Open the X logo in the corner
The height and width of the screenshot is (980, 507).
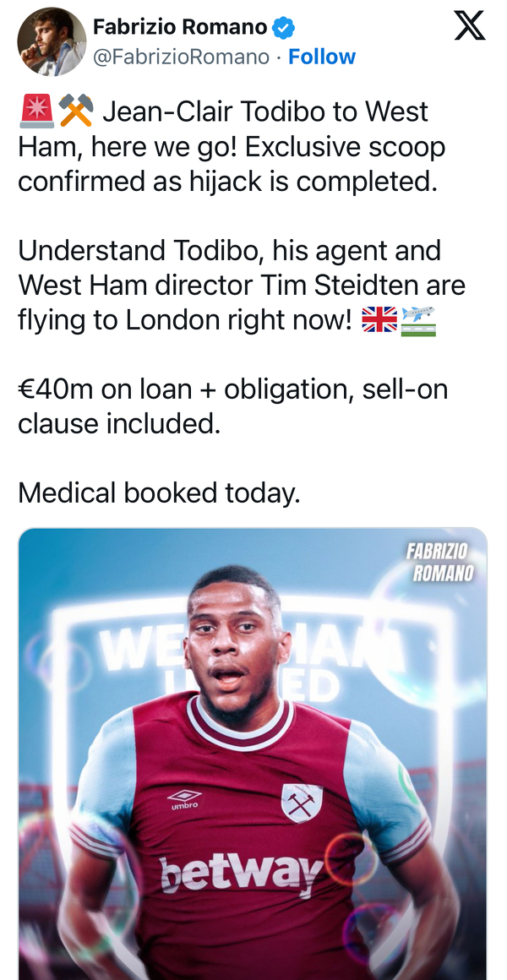point(470,25)
